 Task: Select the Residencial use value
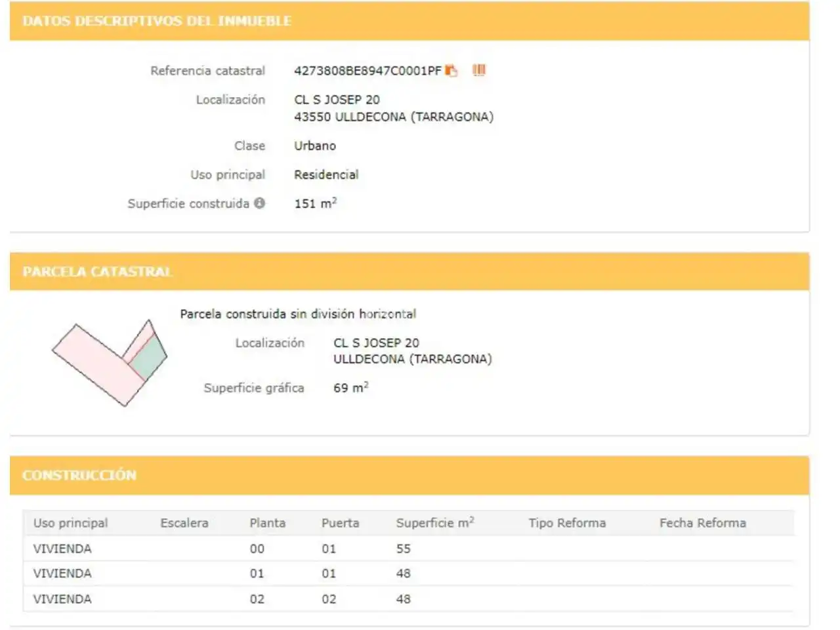tap(326, 175)
